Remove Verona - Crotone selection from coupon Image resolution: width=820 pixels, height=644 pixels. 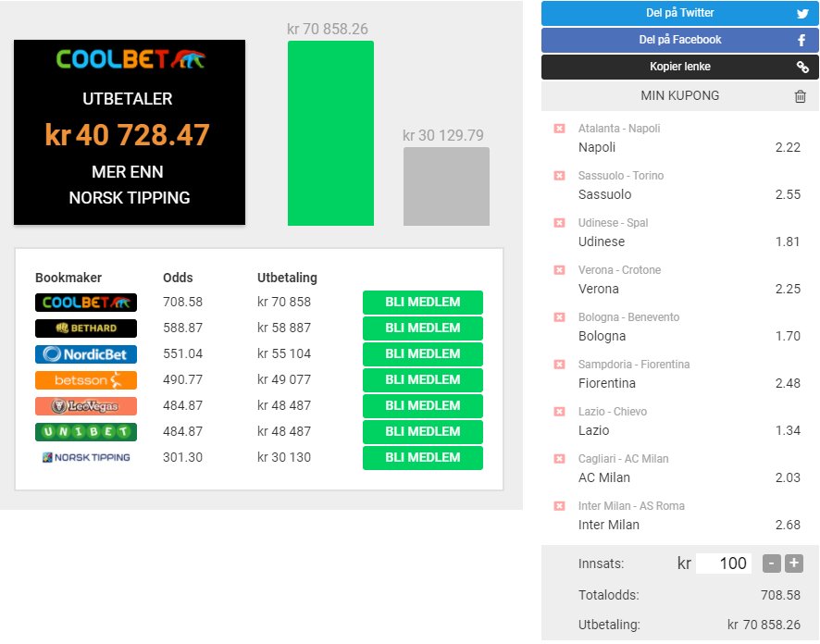[x=559, y=270]
